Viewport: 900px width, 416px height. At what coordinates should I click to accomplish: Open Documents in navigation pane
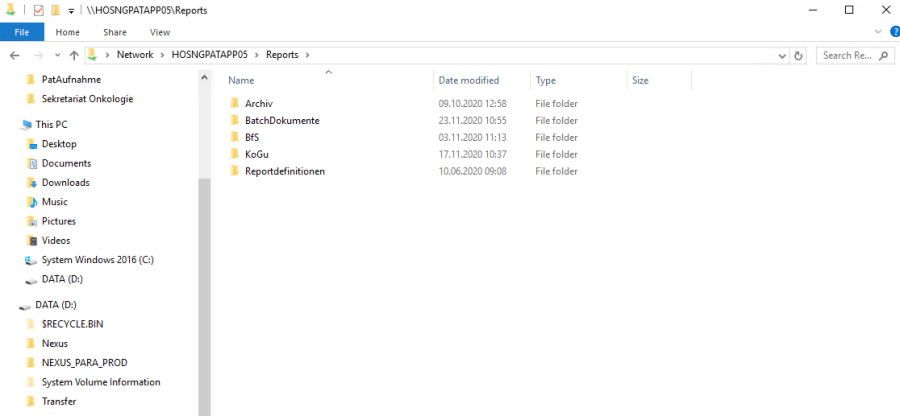(66, 164)
